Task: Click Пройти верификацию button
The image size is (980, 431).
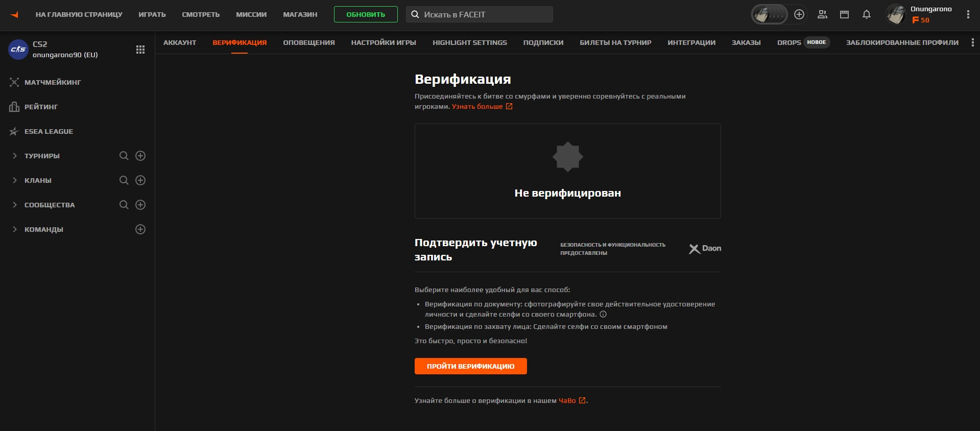Action: click(471, 366)
